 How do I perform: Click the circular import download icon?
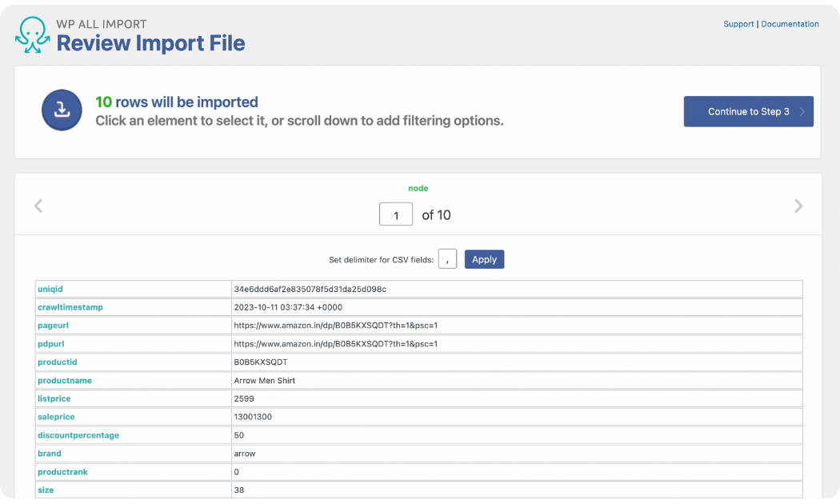(62, 111)
